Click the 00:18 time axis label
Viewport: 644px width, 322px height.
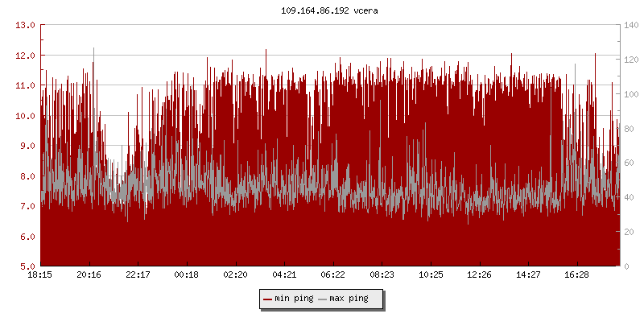tap(187, 275)
